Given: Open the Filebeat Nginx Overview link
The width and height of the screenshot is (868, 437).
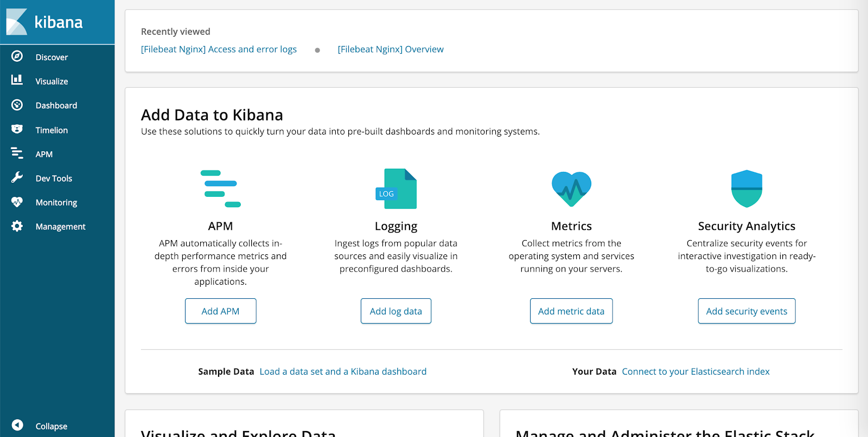Looking at the screenshot, I should click(x=391, y=49).
